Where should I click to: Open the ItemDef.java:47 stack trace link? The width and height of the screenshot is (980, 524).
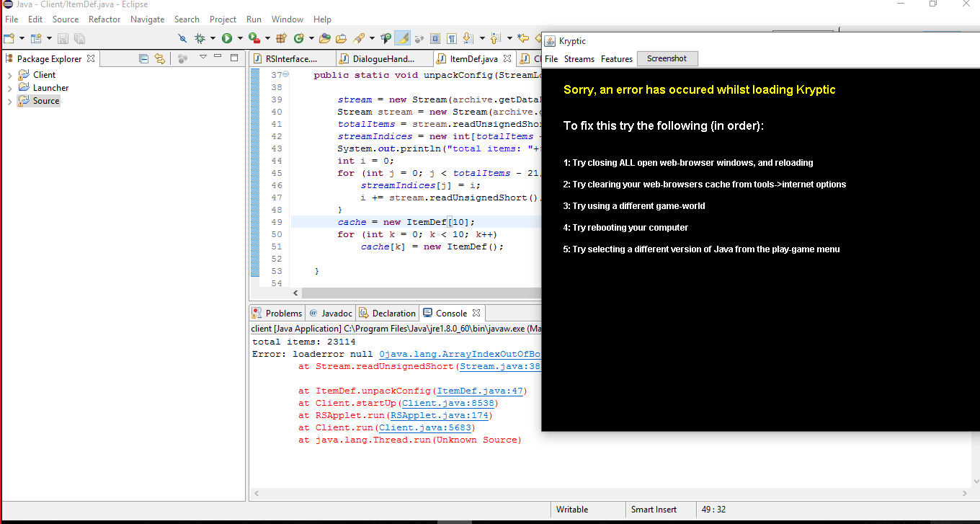coord(480,391)
